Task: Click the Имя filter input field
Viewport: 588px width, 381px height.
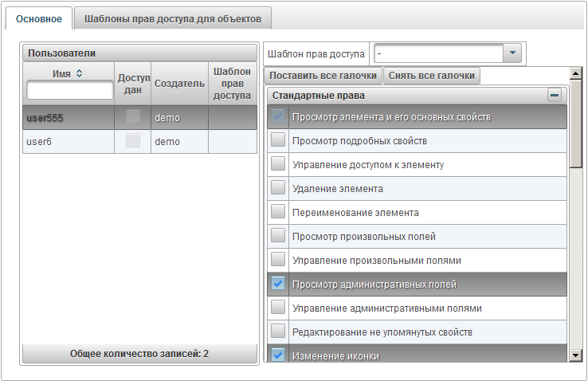Action: pyautogui.click(x=69, y=90)
